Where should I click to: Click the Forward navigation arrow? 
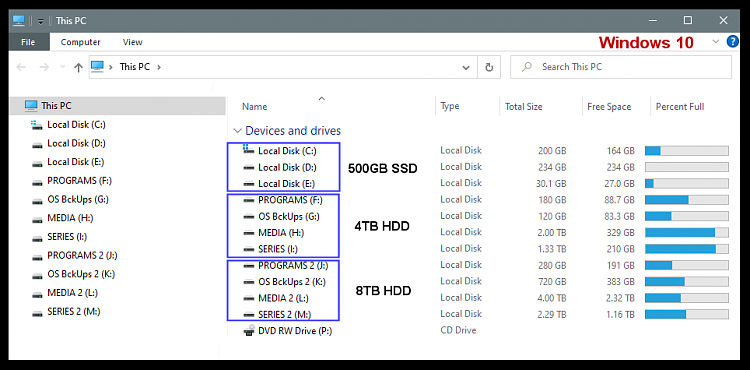coord(44,67)
